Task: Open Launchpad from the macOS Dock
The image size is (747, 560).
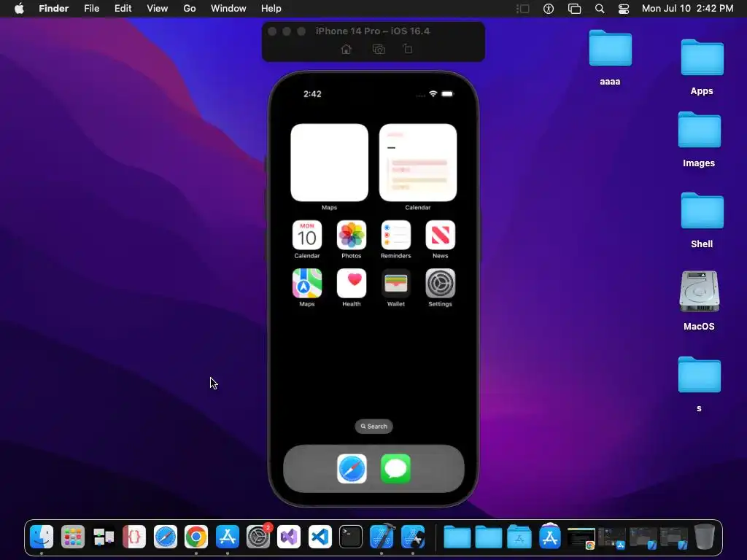Action: (x=72, y=537)
